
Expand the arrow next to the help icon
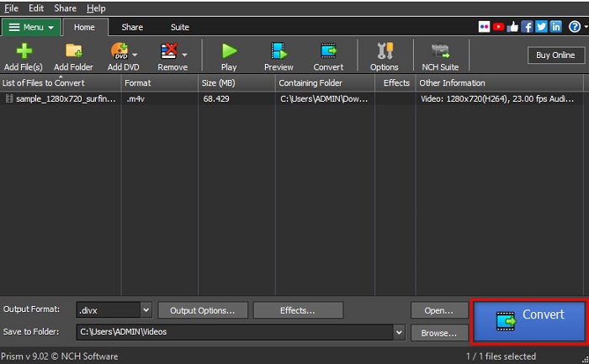click(x=586, y=27)
